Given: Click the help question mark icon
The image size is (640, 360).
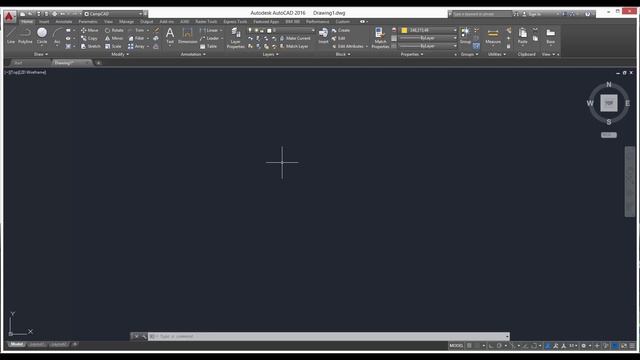Looking at the screenshot, I should pos(587,14).
